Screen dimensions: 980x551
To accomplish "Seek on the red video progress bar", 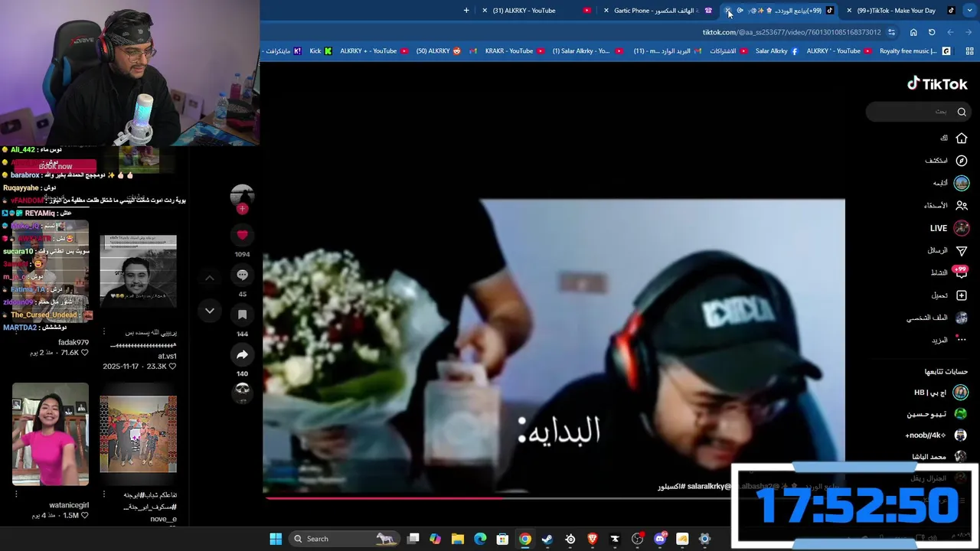I will point(555,498).
